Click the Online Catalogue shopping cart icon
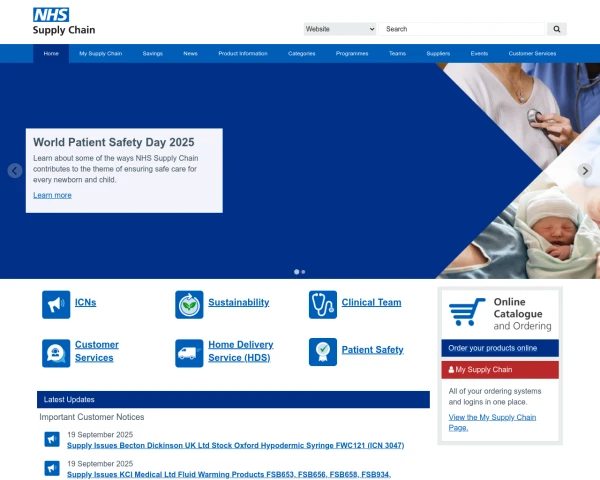This screenshot has height=480, width=600. pos(467,312)
